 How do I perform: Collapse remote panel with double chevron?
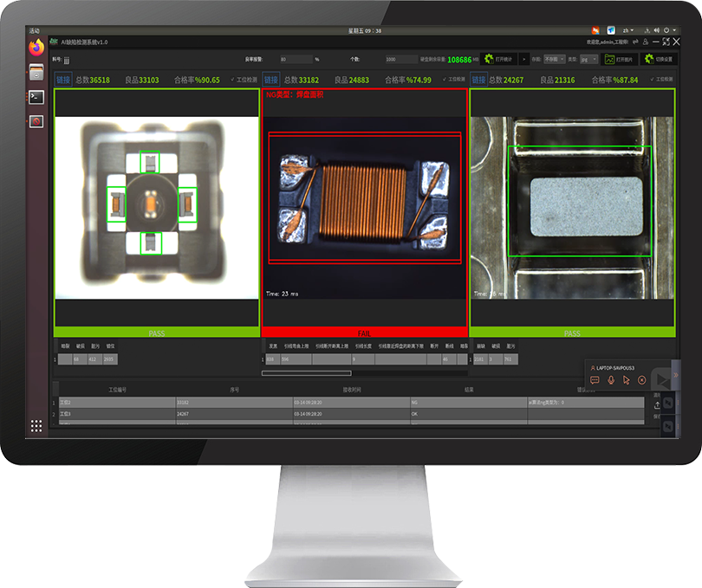click(x=676, y=375)
